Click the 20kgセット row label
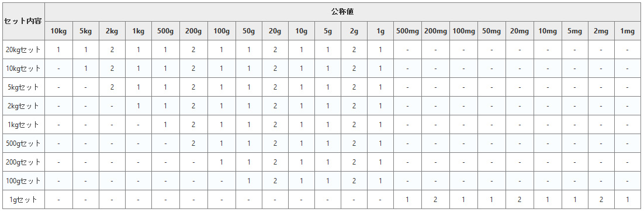The width and height of the screenshot is (644, 212). (23, 50)
